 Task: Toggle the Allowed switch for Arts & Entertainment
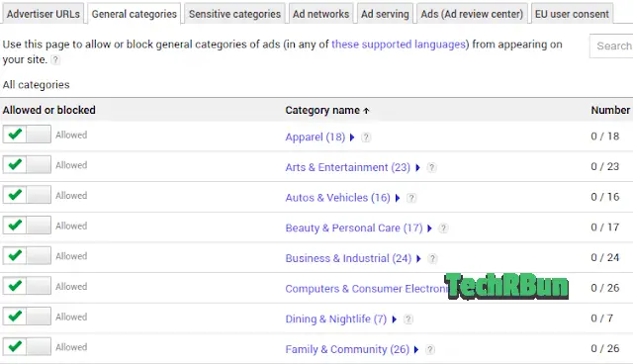click(27, 164)
